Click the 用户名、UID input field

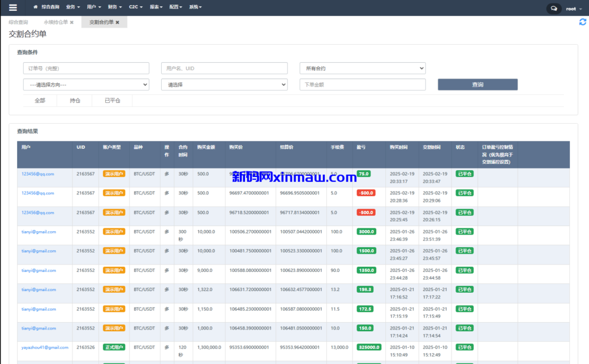(224, 68)
